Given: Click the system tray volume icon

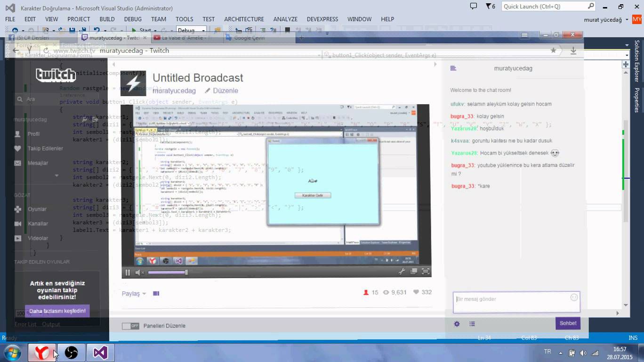Looking at the screenshot, I should 583,353.
